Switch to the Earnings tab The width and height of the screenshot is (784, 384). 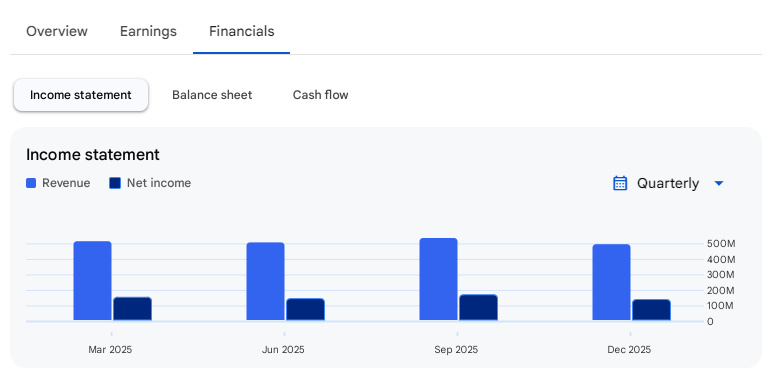(x=148, y=32)
